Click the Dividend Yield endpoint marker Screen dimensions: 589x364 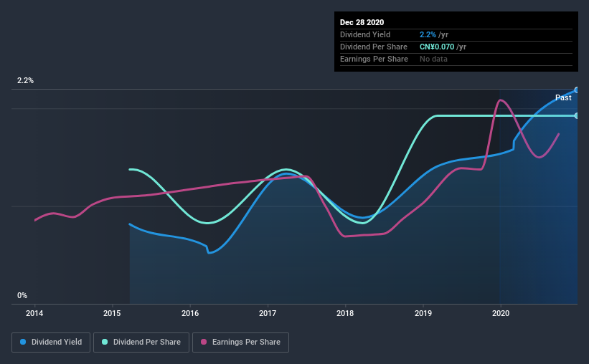[x=577, y=90]
